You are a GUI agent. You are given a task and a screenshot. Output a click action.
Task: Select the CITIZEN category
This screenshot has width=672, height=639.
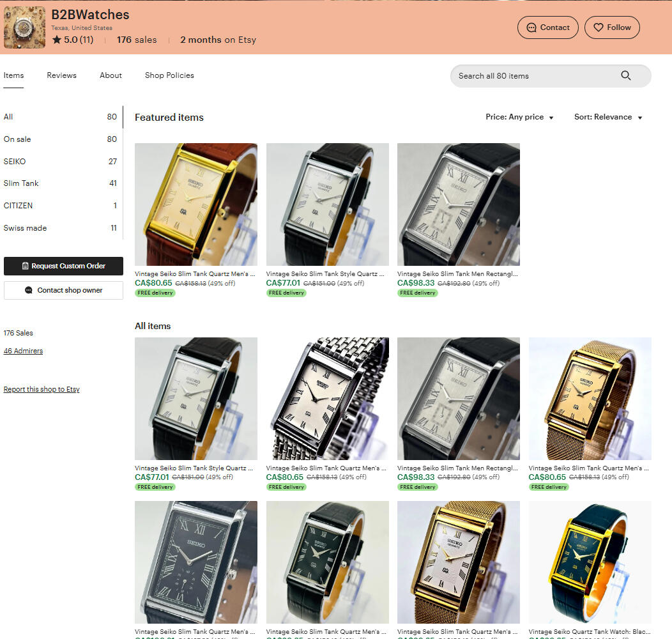click(x=18, y=206)
